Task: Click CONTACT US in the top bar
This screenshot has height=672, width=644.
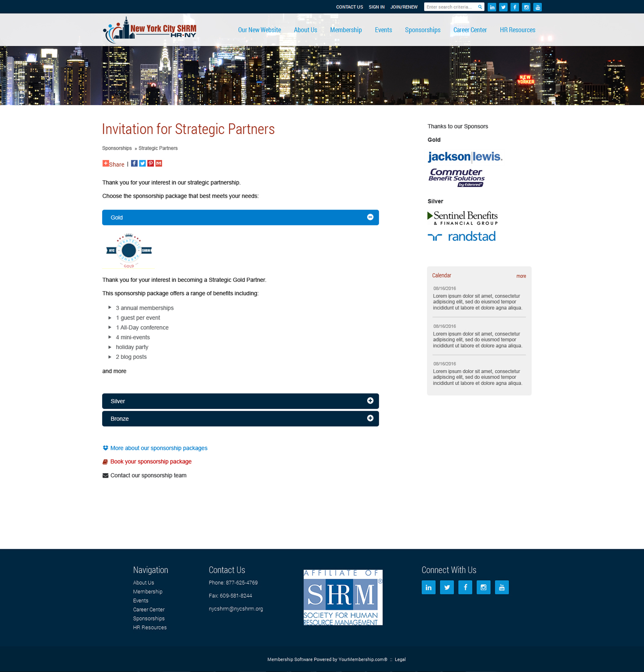Action: 349,7
